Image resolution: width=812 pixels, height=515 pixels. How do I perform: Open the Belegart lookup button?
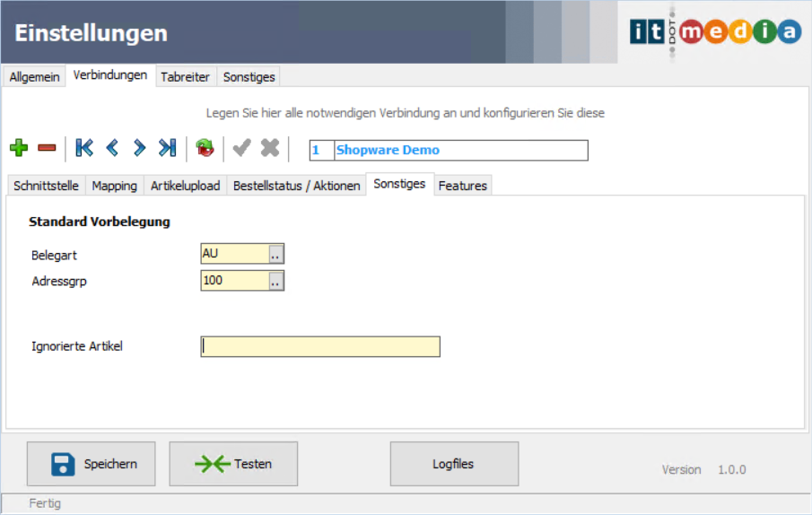[276, 255]
